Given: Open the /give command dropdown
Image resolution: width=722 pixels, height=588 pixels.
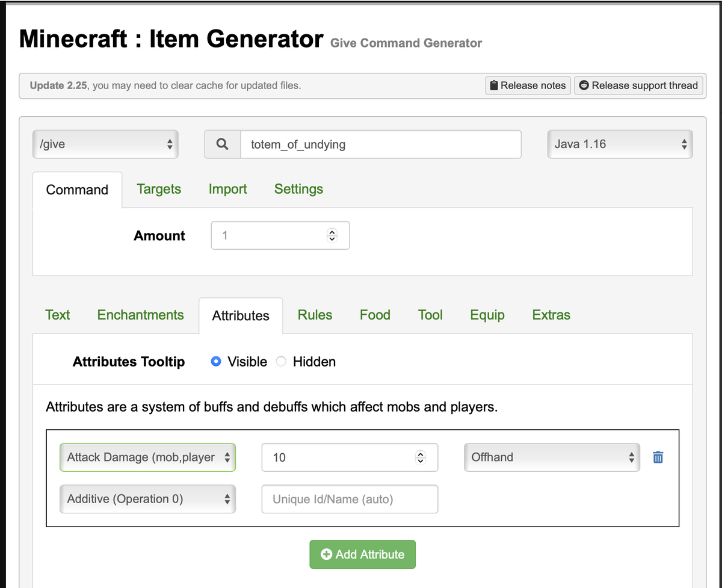Looking at the screenshot, I should 105,144.
